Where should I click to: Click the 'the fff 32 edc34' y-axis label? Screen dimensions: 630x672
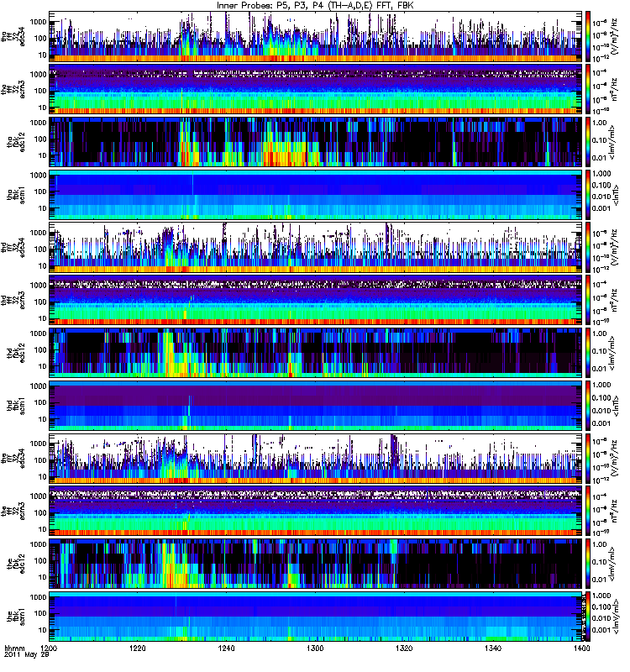point(13,459)
